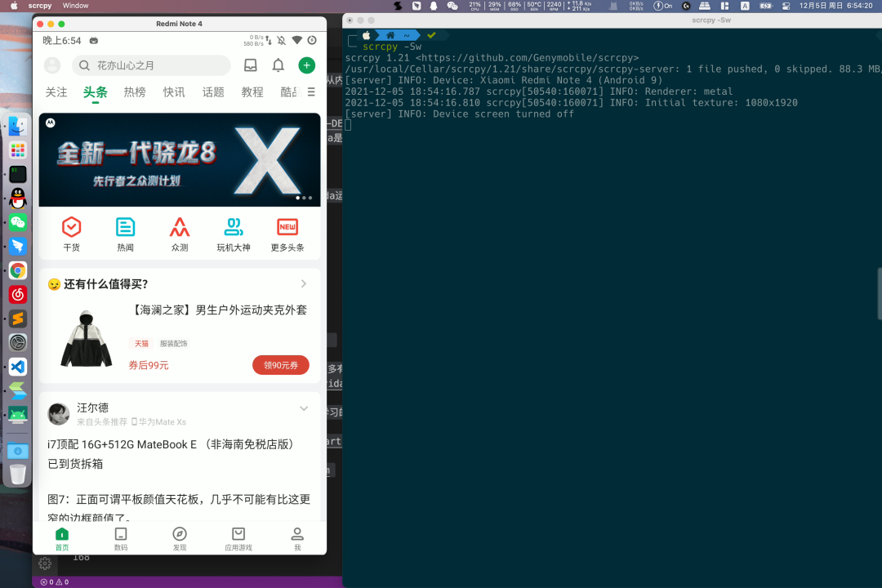The height and width of the screenshot is (588, 882).
Task: Launch Finder from the Dock
Action: [17, 126]
